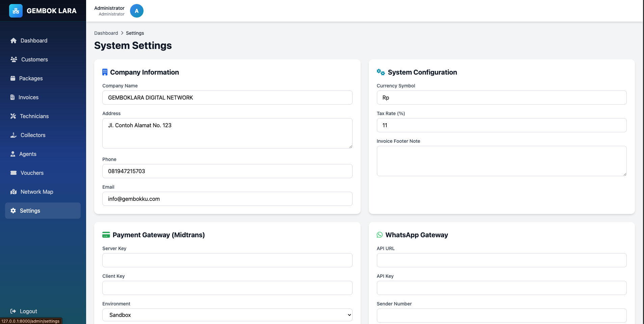Click the Customers group icon
Screen dimensions: 644x324
(x=14, y=59)
